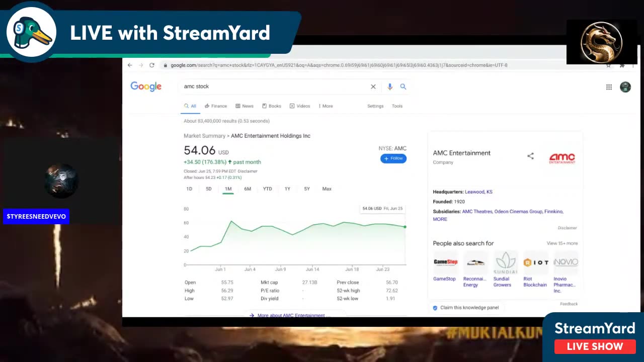The image size is (644, 362).
Task: Expand the More search categories
Action: coord(326,106)
